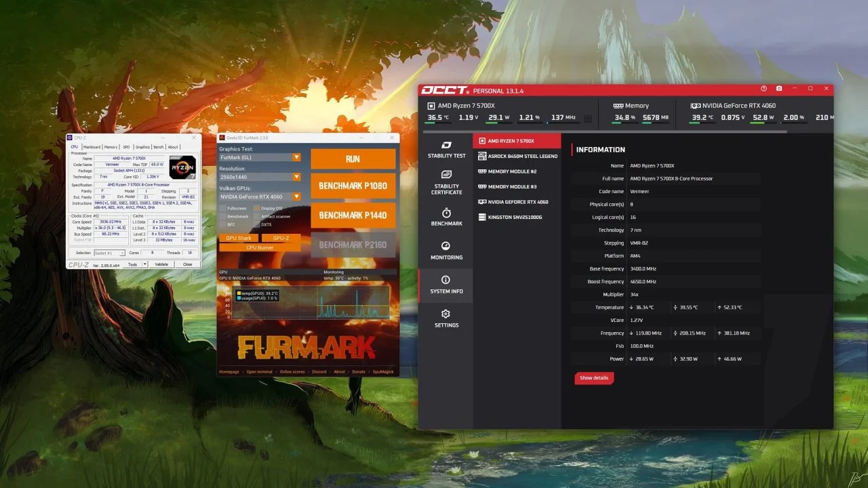Click CPU chip icon in OCCT header

[x=431, y=106]
